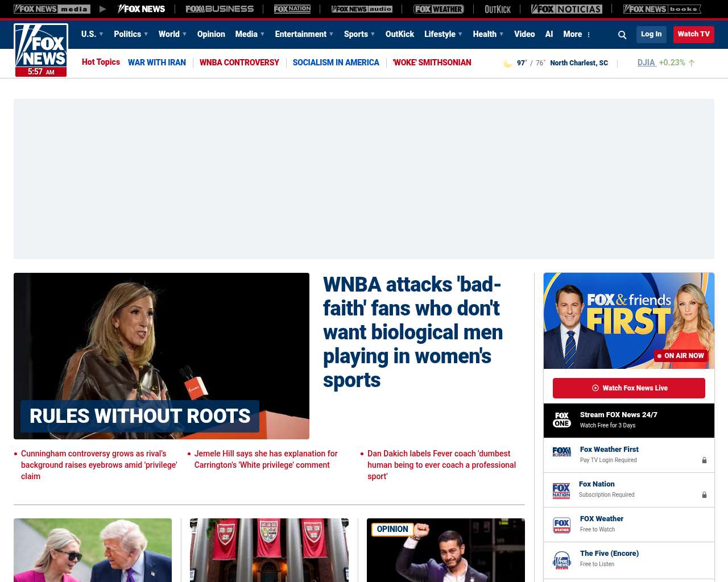728x582 pixels.
Task: Open the Dan Dakich labels Fever coach link
Action: tap(442, 465)
